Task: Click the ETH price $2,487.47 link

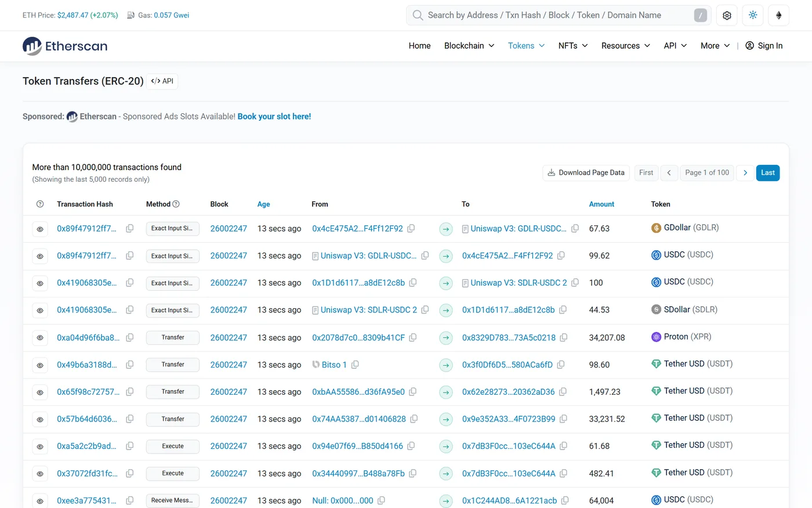Action: (x=88, y=15)
